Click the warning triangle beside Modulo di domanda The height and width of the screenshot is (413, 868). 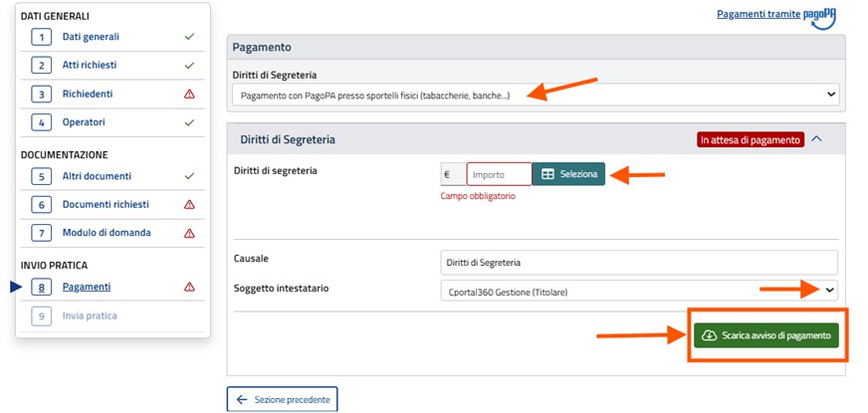pos(189,233)
